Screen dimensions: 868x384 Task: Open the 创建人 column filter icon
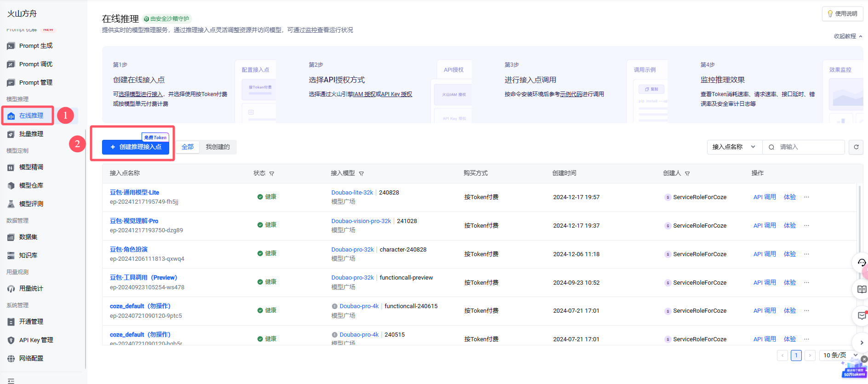[x=687, y=174]
